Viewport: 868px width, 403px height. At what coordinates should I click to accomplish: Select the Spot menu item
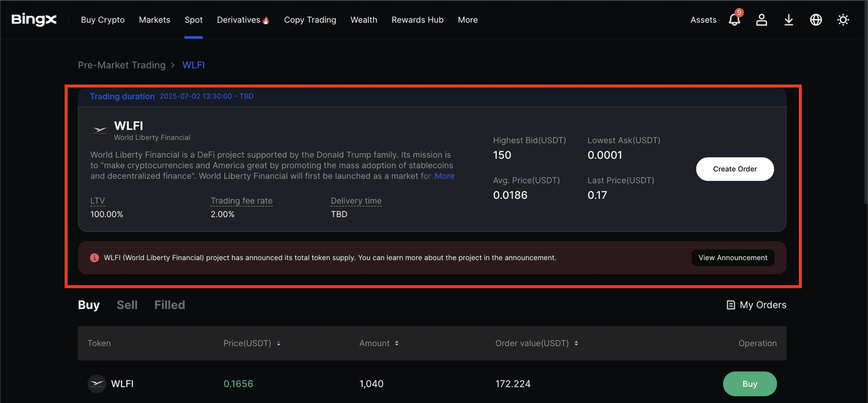pyautogui.click(x=193, y=20)
